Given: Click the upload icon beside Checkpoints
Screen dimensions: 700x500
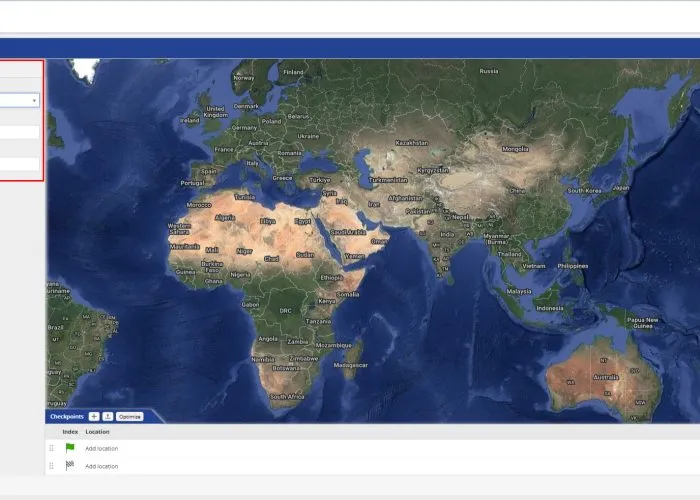Looking at the screenshot, I should (107, 416).
